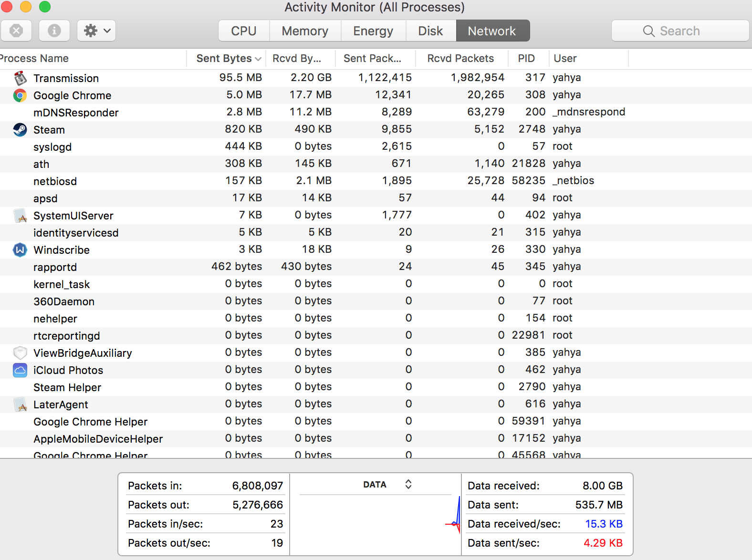The image size is (752, 560).
Task: Click the Steam app icon
Action: pyautogui.click(x=20, y=130)
